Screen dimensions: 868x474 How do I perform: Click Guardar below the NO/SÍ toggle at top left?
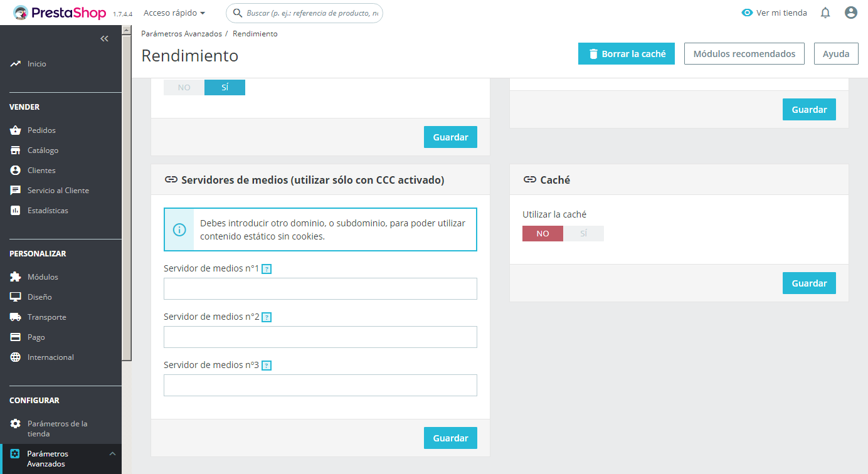(450, 137)
